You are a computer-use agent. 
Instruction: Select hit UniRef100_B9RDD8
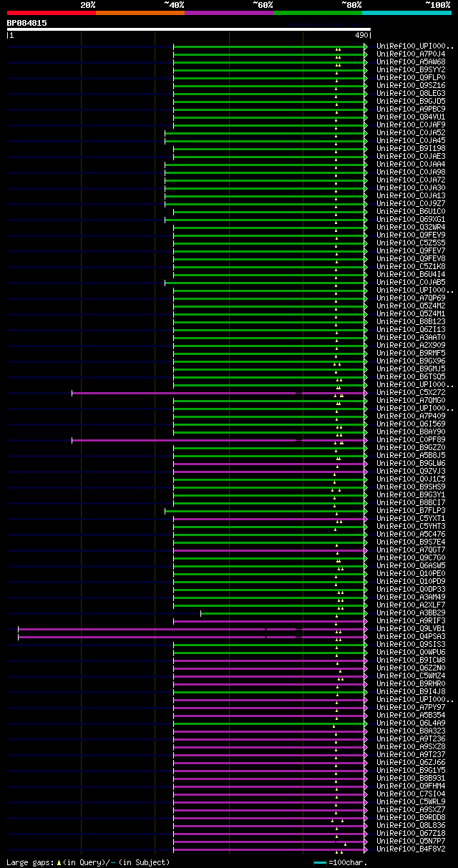coord(411,817)
